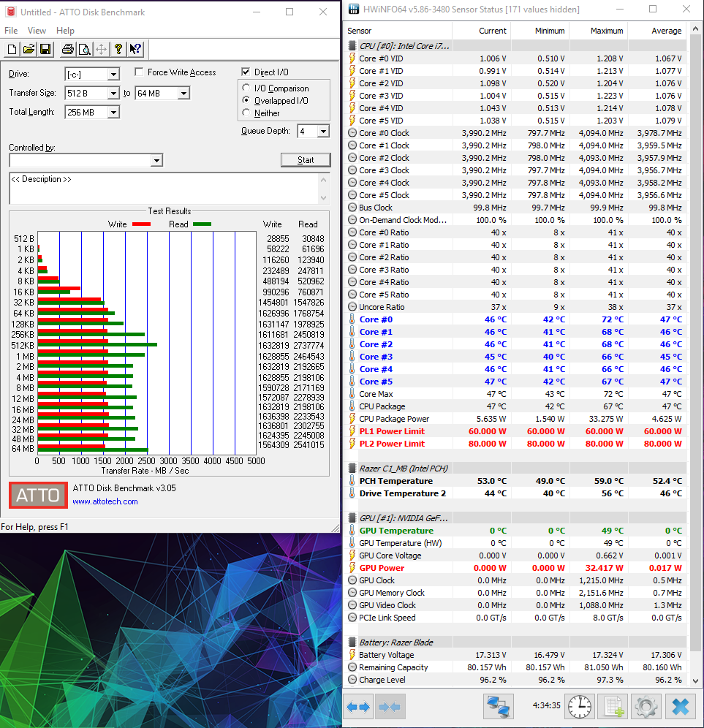Select the I/O Comparison radio option

[246, 88]
